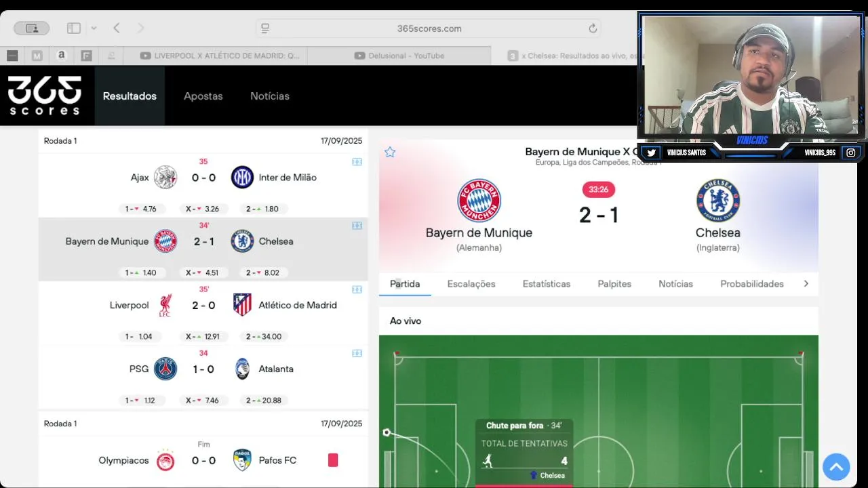Select the Estatísticas tab

(x=547, y=284)
